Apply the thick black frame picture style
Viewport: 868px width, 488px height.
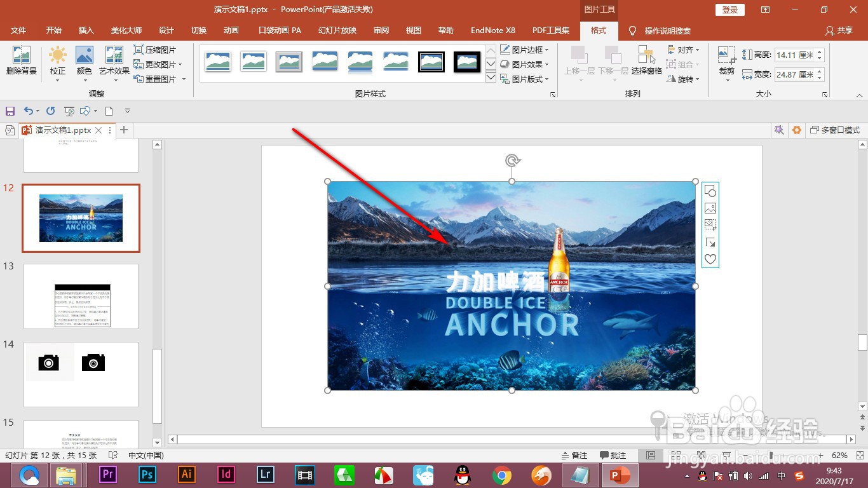coord(431,62)
